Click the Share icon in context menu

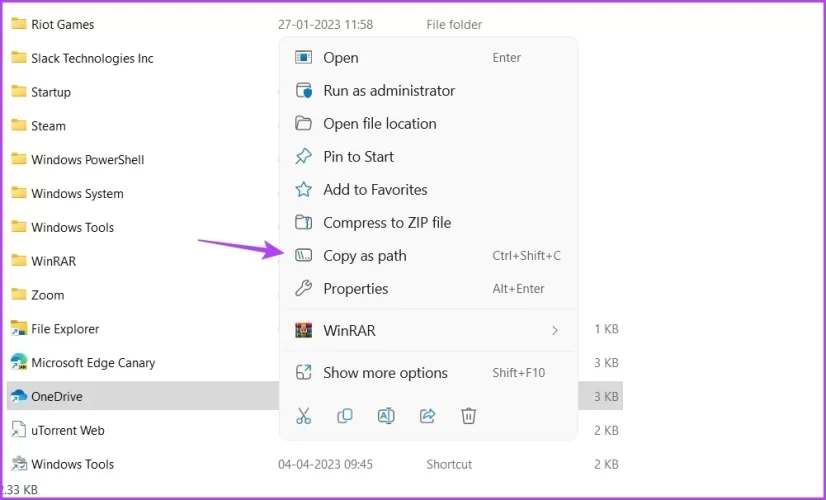click(x=427, y=416)
